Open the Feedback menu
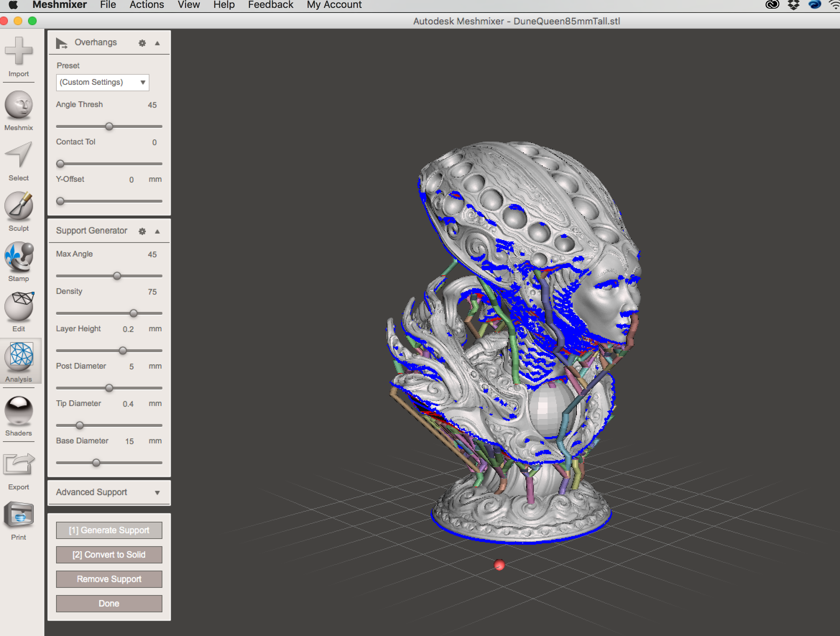The width and height of the screenshot is (840, 636). pos(271,5)
